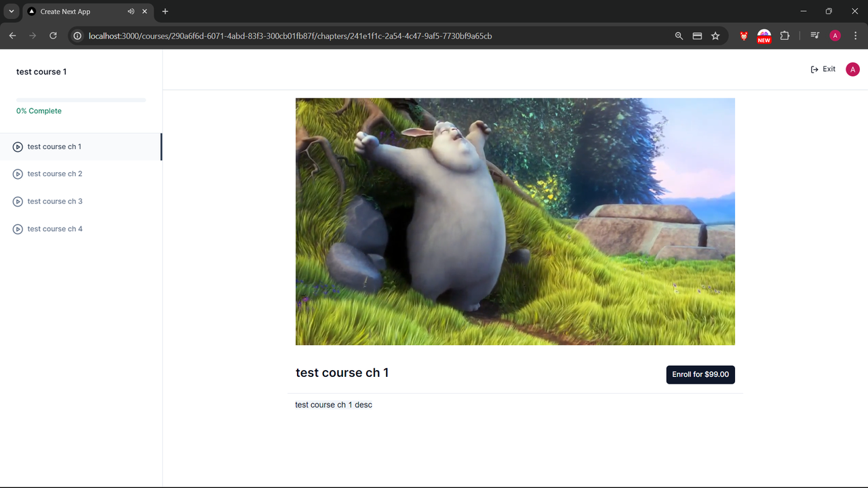
Task: Open the Chrome three-dot menu
Action: (856, 36)
